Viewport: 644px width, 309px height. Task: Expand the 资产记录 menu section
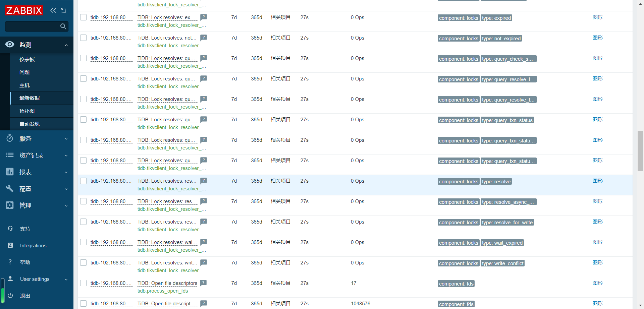(66, 156)
